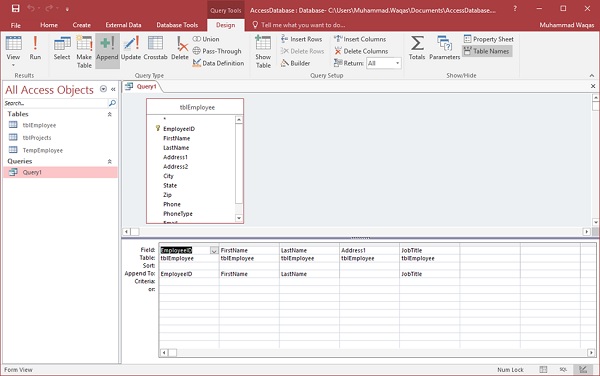Open the query Parameters dialog
The width and height of the screenshot is (600, 376).
pos(444,48)
